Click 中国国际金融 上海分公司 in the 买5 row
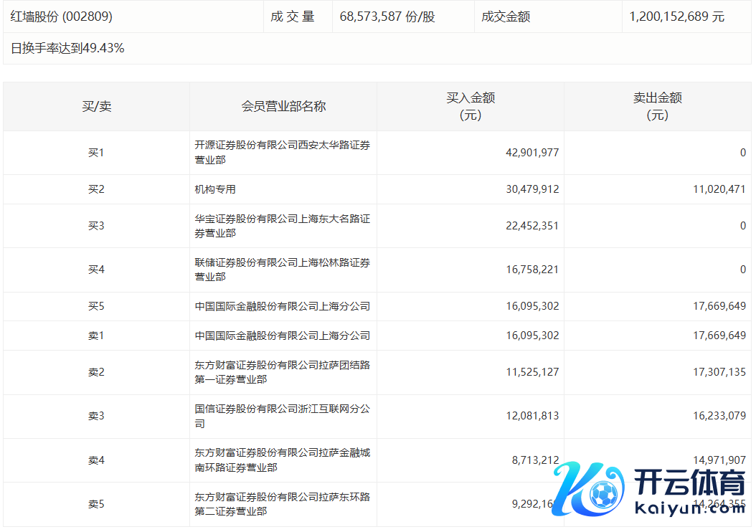Image resolution: width=756 pixels, height=532 pixels. pos(282,306)
